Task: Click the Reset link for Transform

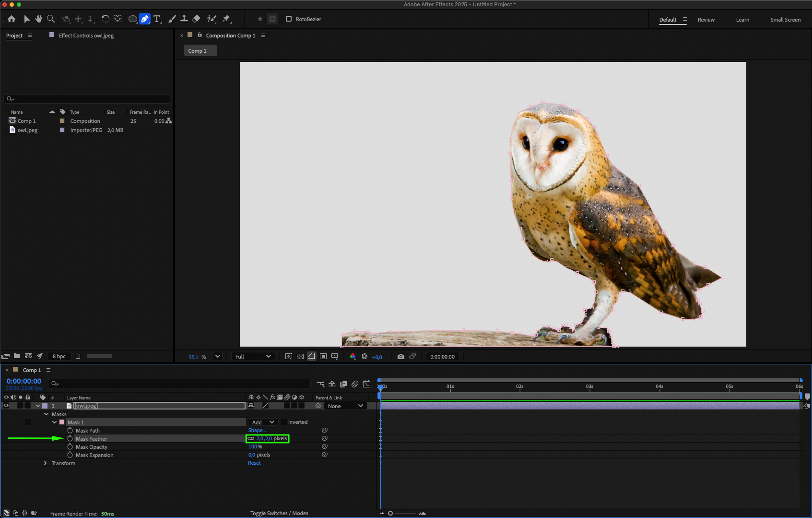Action: point(254,463)
